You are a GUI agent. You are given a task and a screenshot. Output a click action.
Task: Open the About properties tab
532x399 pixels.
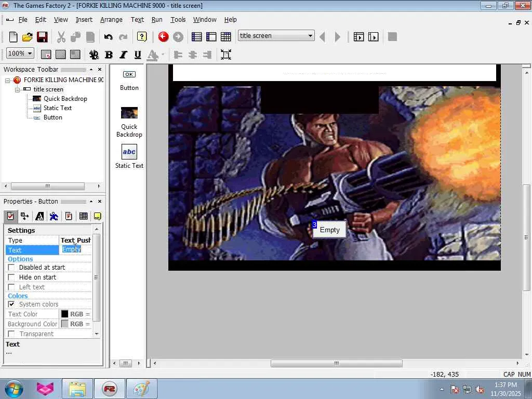pyautogui.click(x=97, y=216)
